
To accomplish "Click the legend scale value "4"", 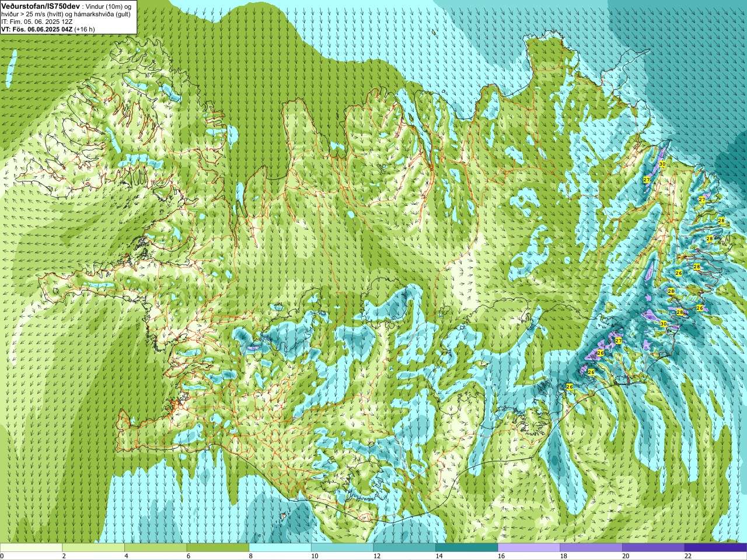I will [x=126, y=556].
